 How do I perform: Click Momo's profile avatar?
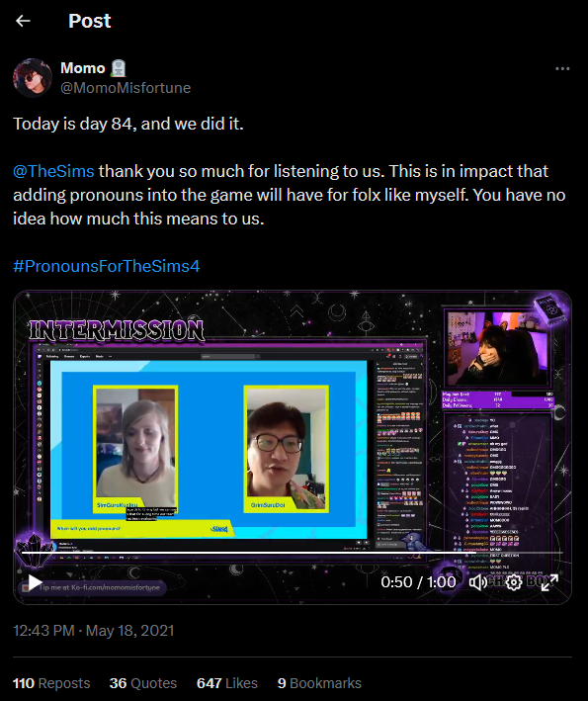click(33, 78)
